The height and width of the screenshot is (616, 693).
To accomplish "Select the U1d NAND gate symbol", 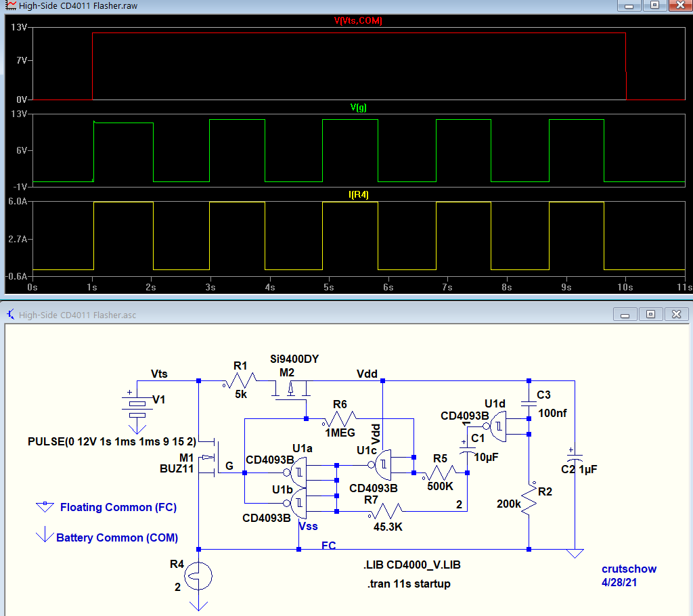I will 495,426.
